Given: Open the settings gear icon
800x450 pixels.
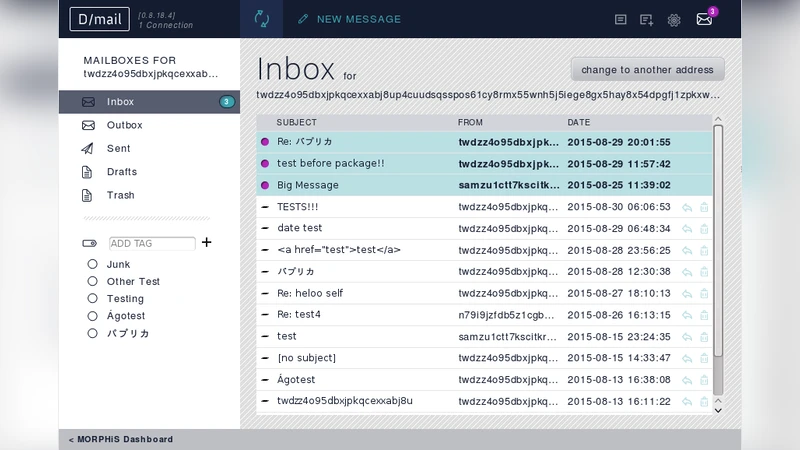Looking at the screenshot, I should pyautogui.click(x=674, y=20).
